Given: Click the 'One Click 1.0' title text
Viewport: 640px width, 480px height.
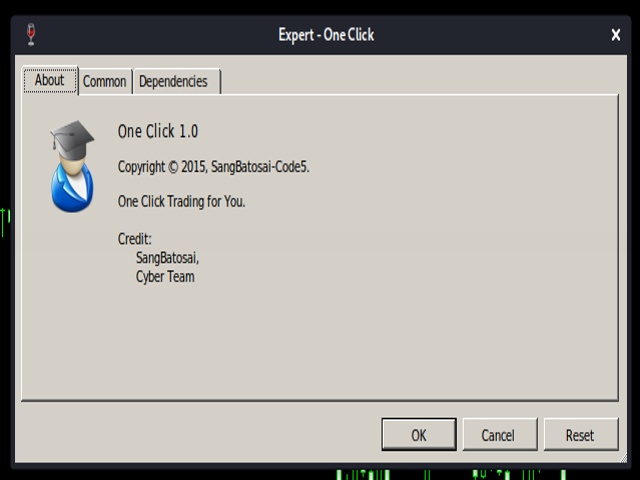Looking at the screenshot, I should (158, 131).
